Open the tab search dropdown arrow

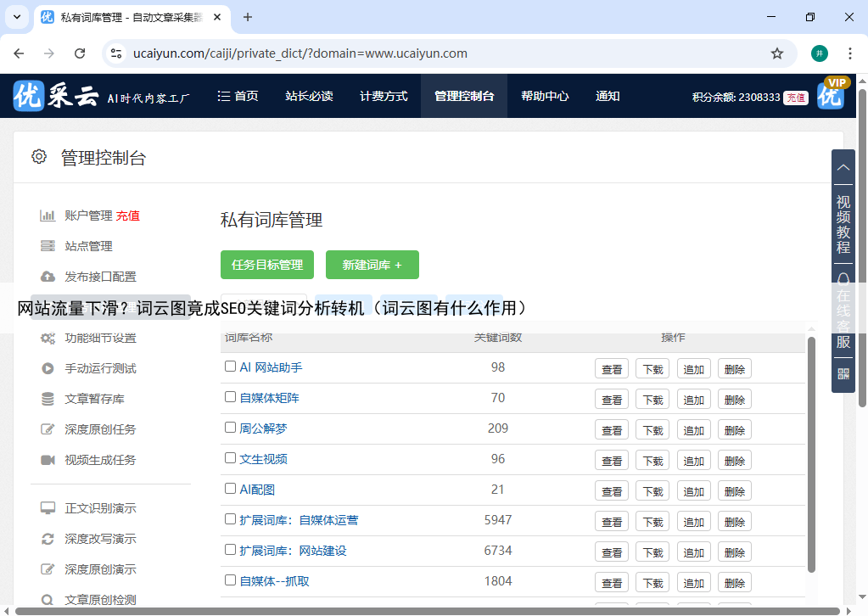17,17
